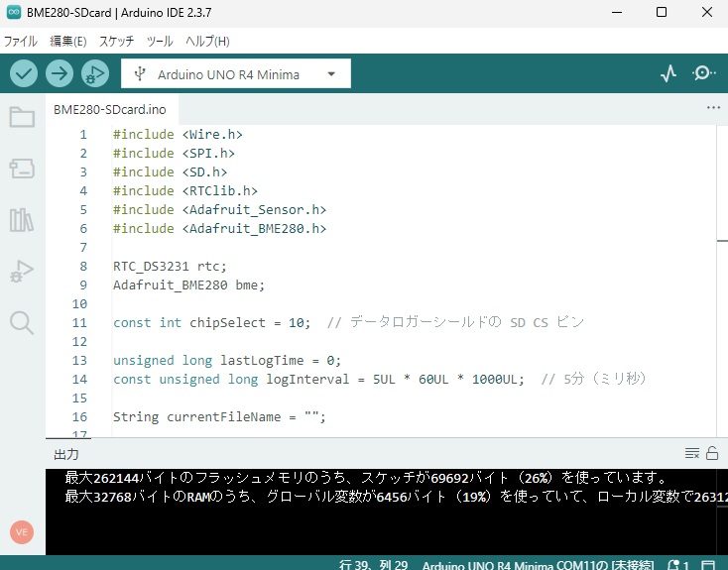728x570 pixels.
Task: Clear the output panel contents
Action: tap(692, 453)
